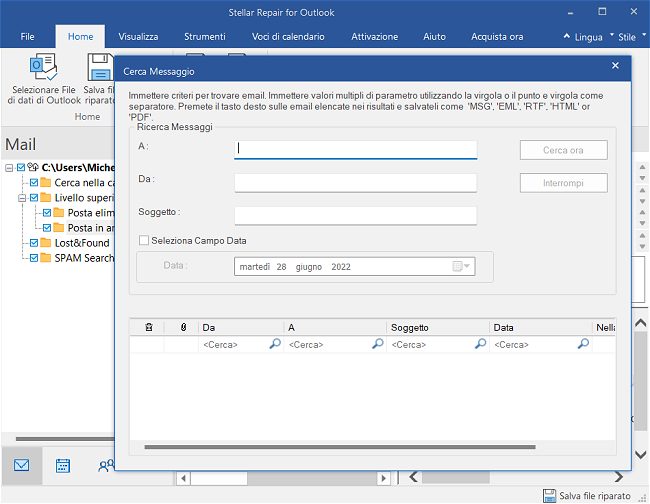Sort results by Soggetto column header
The width and height of the screenshot is (650, 504).
tap(438, 327)
